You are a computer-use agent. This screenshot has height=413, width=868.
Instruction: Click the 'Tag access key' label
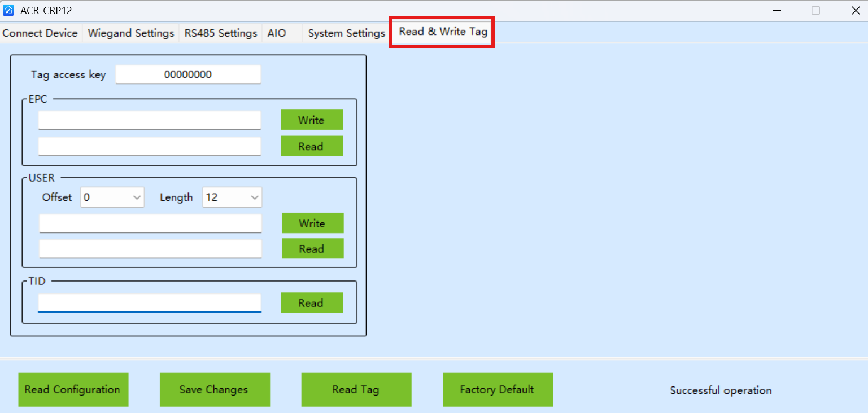[x=68, y=74]
